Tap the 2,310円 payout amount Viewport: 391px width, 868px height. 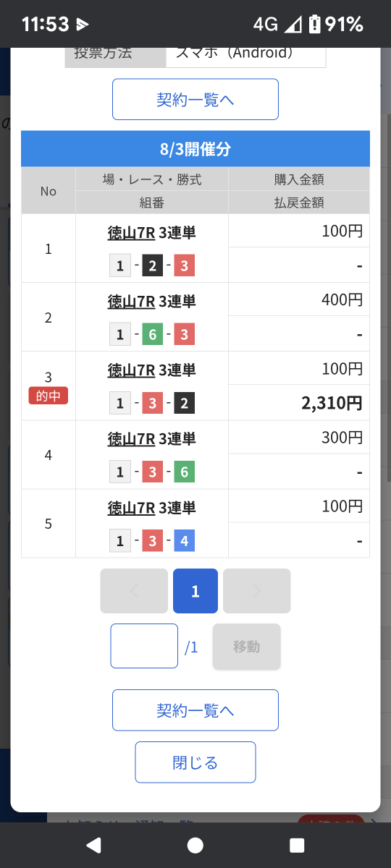332,403
